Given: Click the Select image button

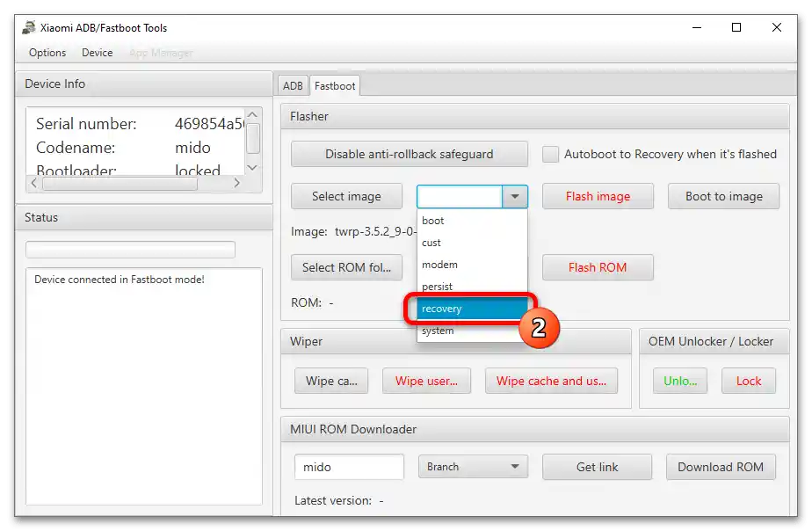Looking at the screenshot, I should [346, 196].
